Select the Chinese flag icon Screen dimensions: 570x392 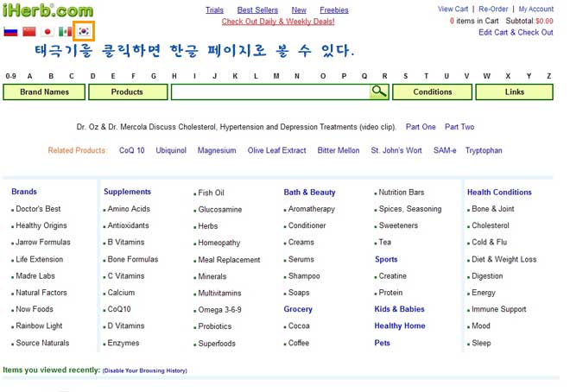tap(29, 32)
